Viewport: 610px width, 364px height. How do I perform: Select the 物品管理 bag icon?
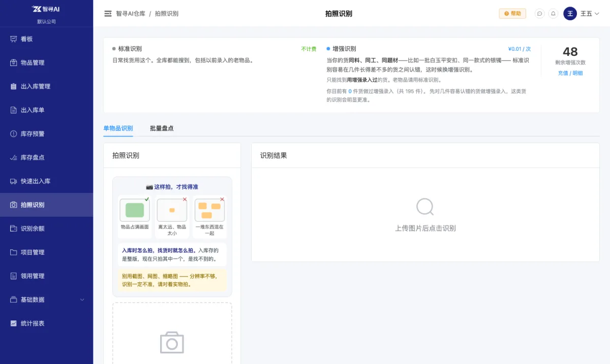14,63
